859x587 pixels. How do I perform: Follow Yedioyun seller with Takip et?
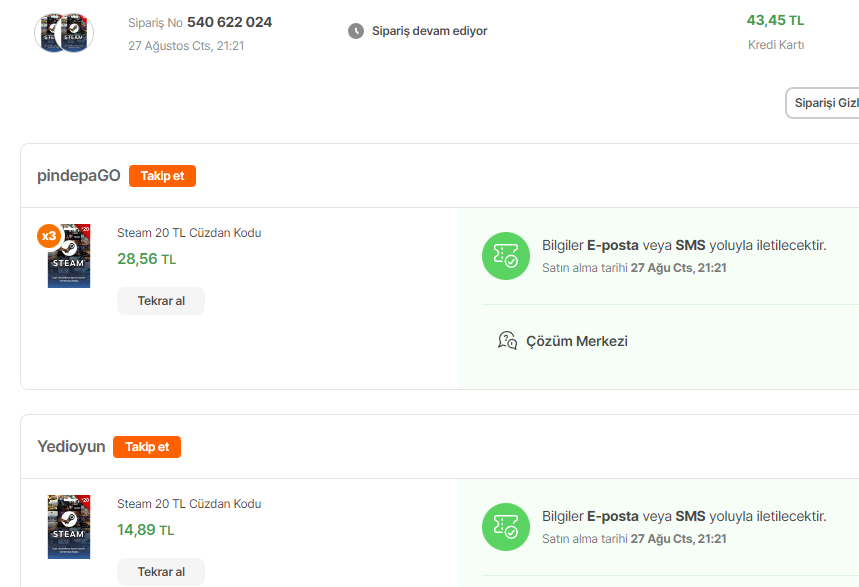147,447
